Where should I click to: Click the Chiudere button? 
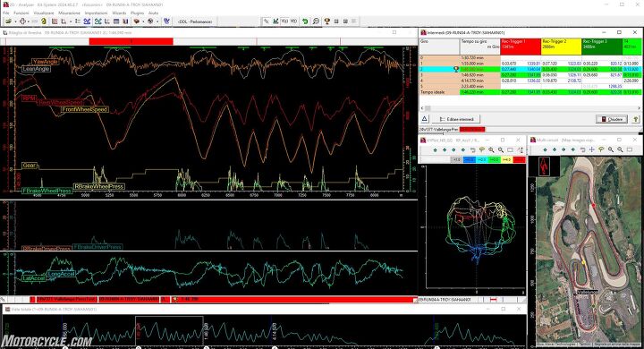coord(612,119)
